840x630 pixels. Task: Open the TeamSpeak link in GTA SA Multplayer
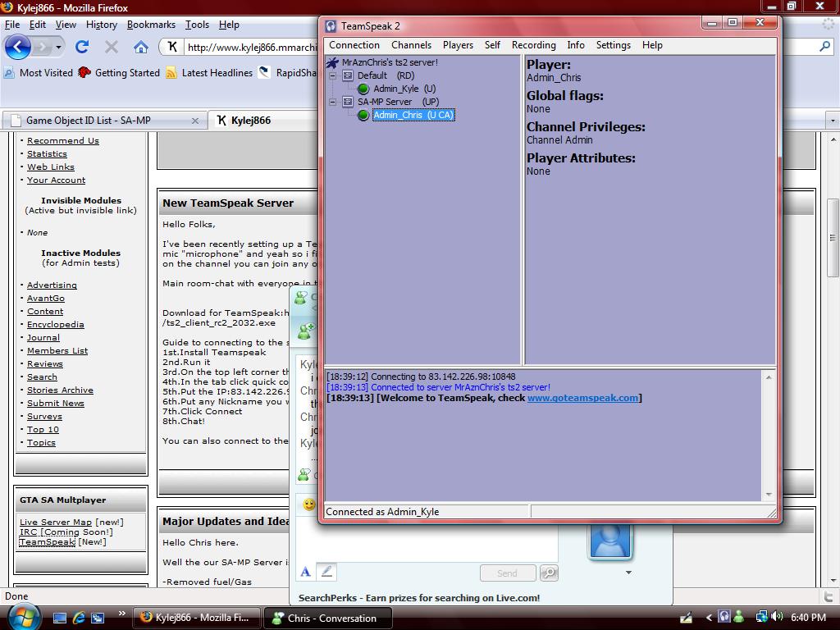click(47, 541)
